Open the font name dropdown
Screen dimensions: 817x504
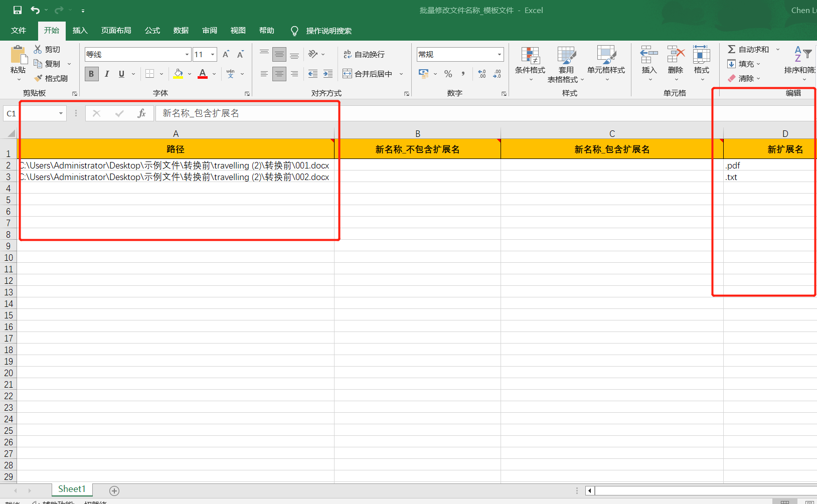pos(186,54)
